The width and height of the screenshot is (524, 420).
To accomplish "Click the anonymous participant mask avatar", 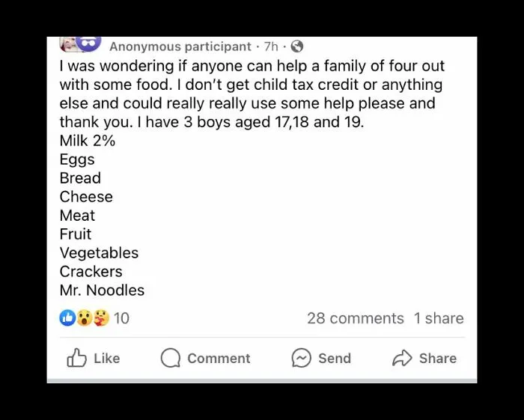I will pos(88,43).
